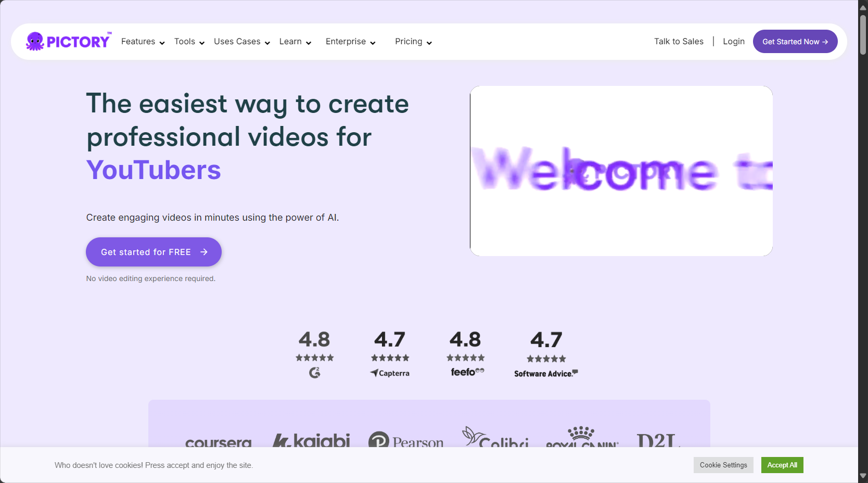Click the 4.8 G2 rating score
The height and width of the screenshot is (483, 868).
tap(314, 340)
